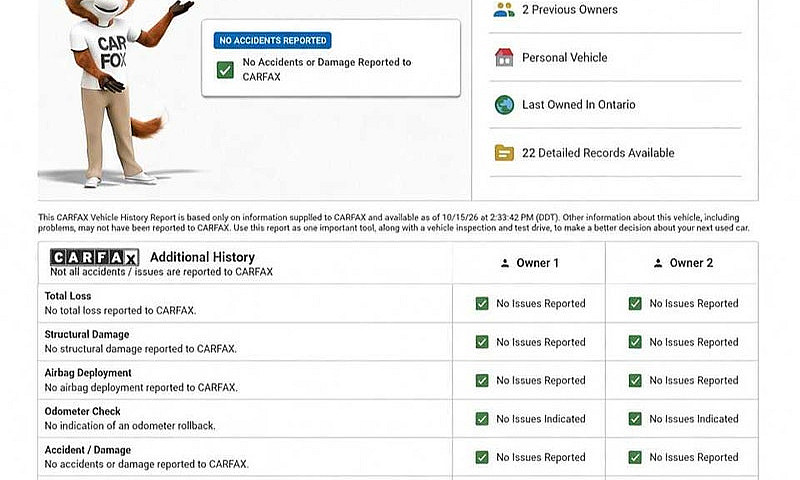Click Accident / Damage checkmark for Owner 1
800x480 pixels.
pyautogui.click(x=482, y=457)
